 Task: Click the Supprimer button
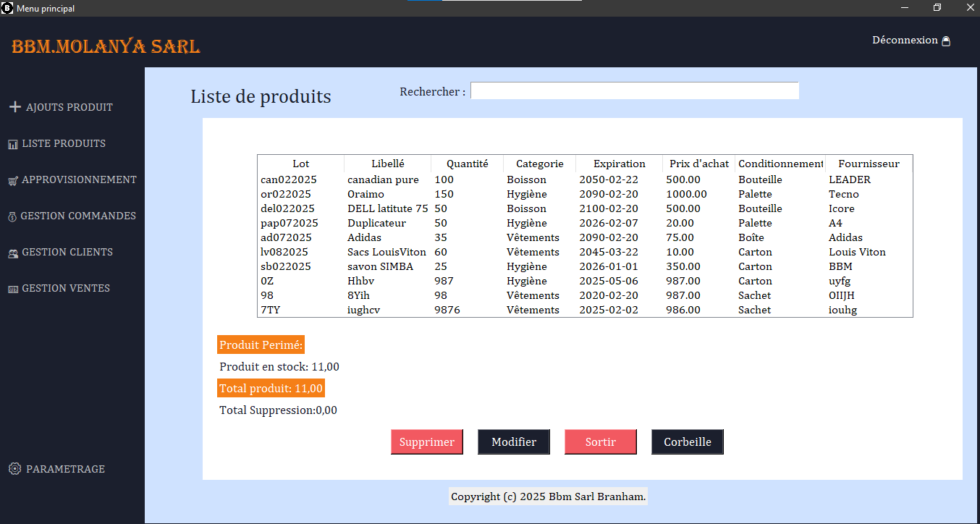click(426, 441)
